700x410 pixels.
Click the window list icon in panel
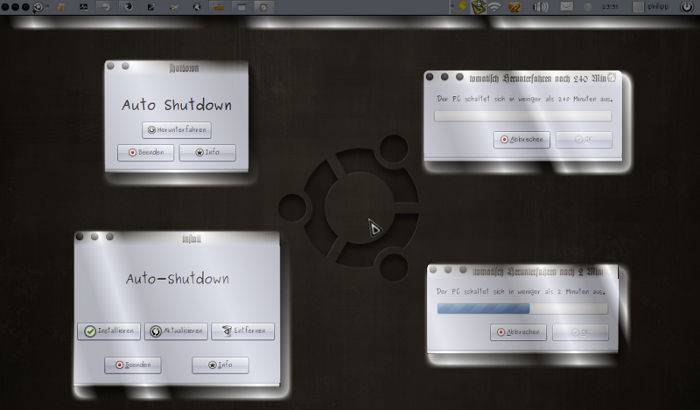click(241, 7)
